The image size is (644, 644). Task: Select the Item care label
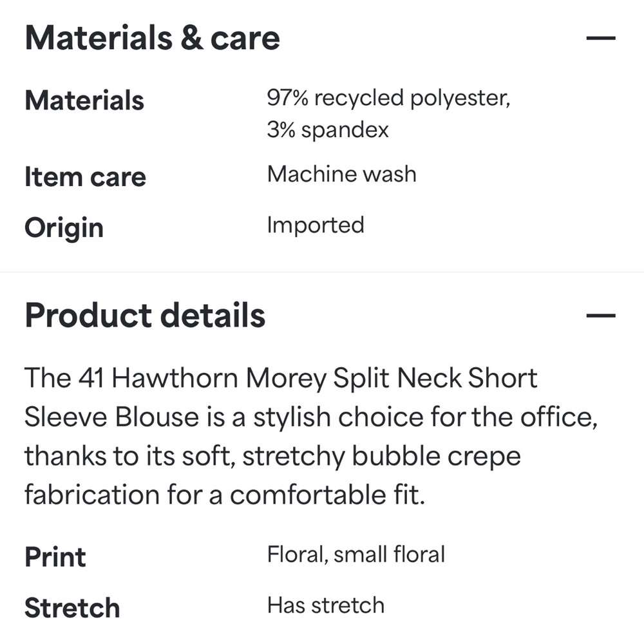(x=86, y=177)
